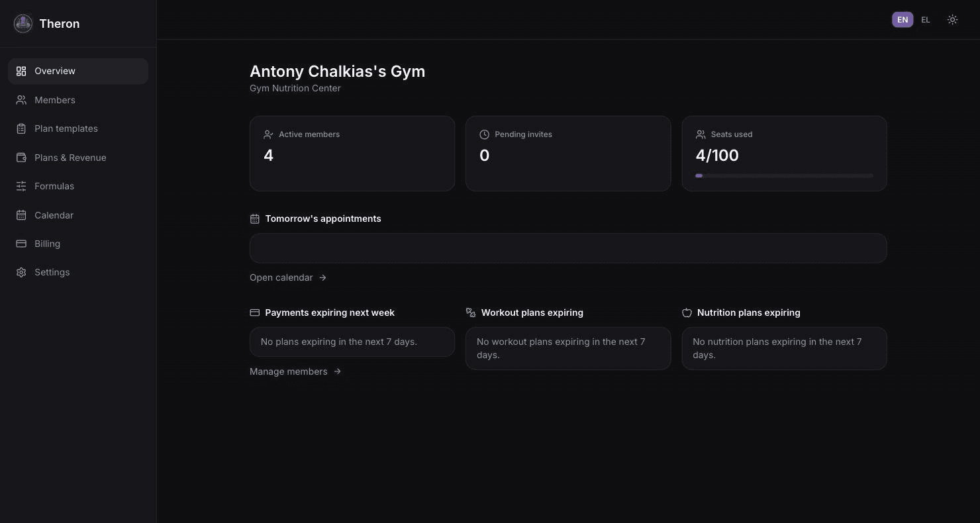Follow the Manage members link

tap(295, 371)
